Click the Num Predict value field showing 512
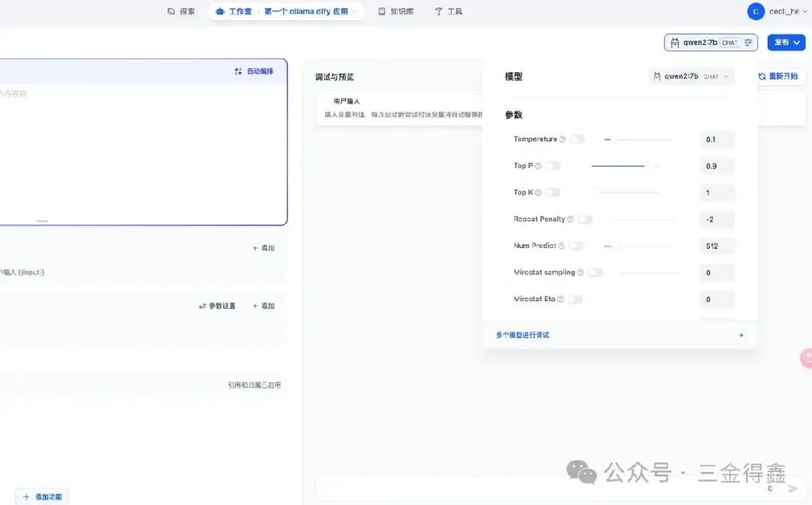The height and width of the screenshot is (505, 812). [717, 246]
